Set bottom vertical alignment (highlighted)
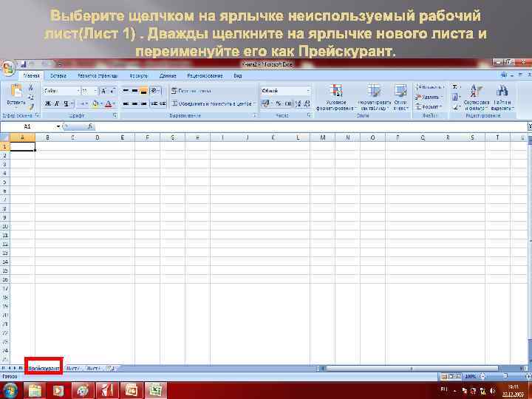 click(143, 91)
